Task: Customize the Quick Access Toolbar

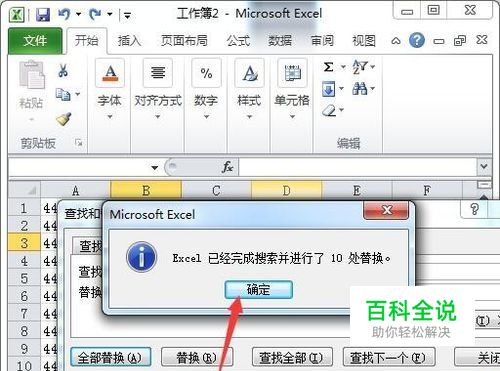Action: pos(127,15)
